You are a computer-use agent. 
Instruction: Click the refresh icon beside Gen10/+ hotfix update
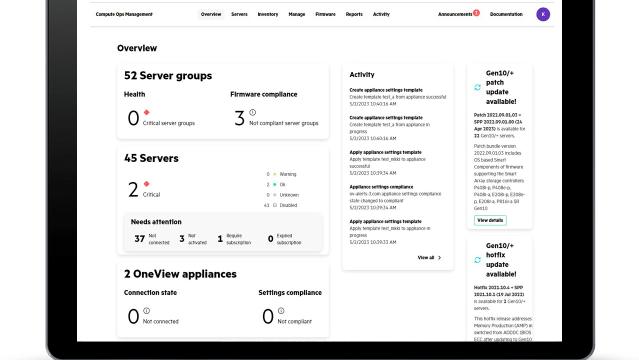478,260
